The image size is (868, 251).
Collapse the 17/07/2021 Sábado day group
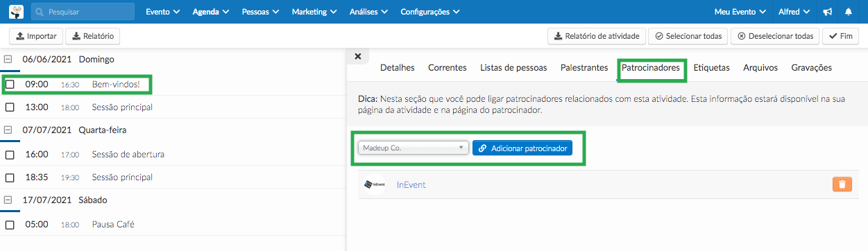[x=8, y=200]
